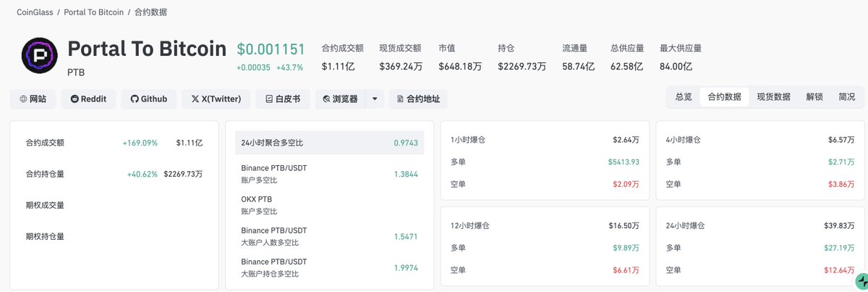Screen dimensions: 868x292
Task: Expand the 浏览器 dropdown arrow
Action: (x=375, y=99)
